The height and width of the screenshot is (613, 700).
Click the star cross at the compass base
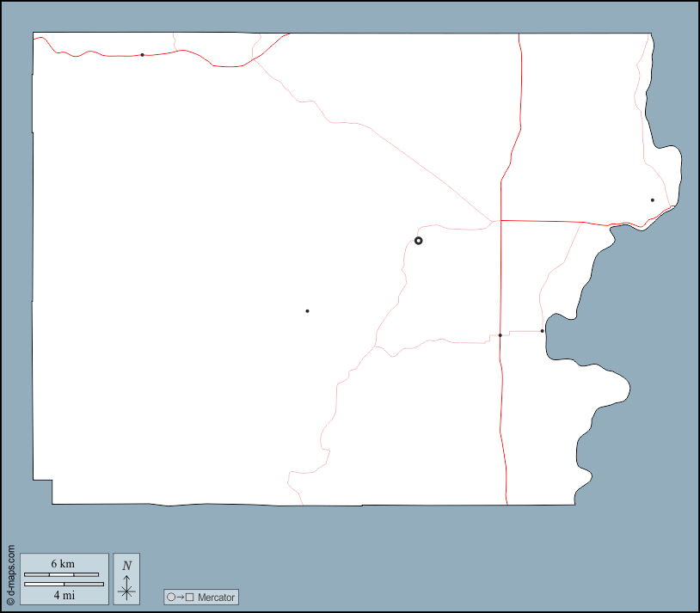click(126, 592)
